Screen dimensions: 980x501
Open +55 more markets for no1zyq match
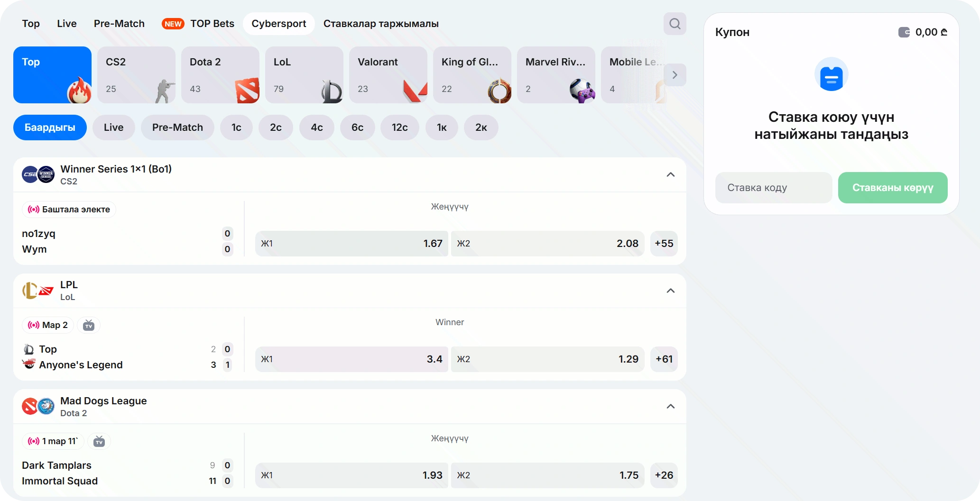(x=664, y=244)
